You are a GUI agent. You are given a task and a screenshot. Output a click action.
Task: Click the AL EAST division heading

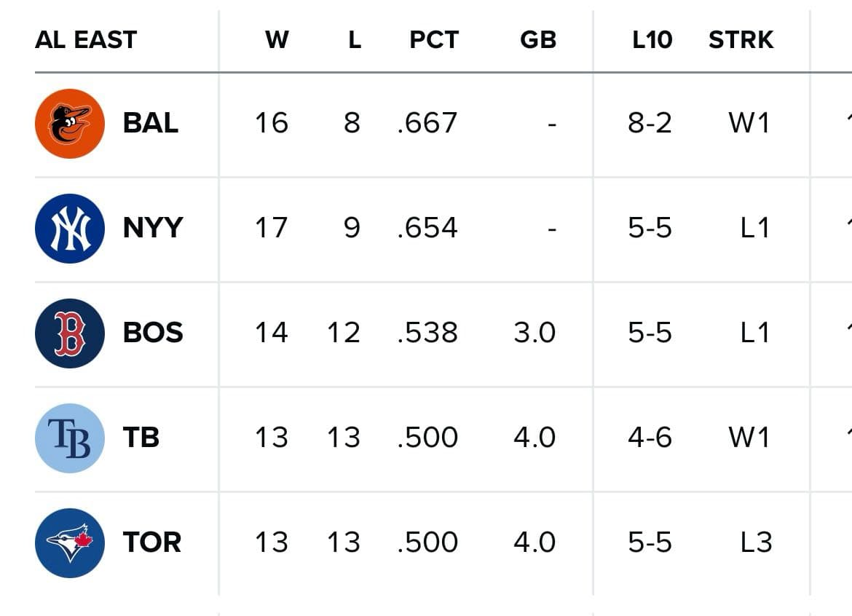(x=86, y=40)
